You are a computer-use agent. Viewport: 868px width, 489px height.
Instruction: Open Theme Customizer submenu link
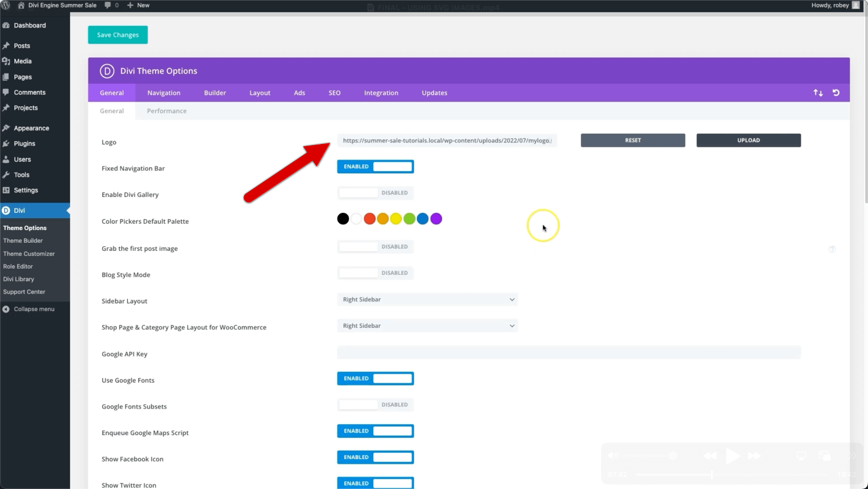coord(29,254)
